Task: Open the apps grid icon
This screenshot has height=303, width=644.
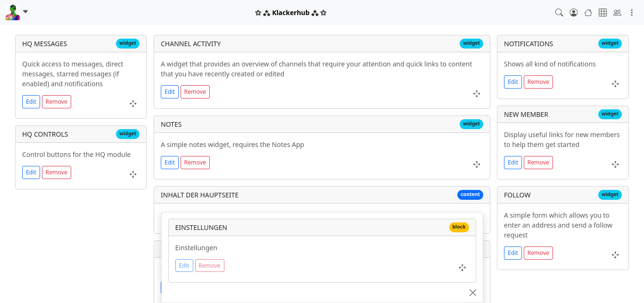Action: pyautogui.click(x=603, y=13)
